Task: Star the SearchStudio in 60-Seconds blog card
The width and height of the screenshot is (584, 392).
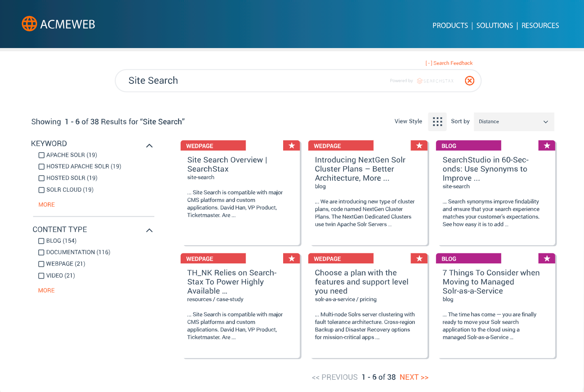Action: 546,145
